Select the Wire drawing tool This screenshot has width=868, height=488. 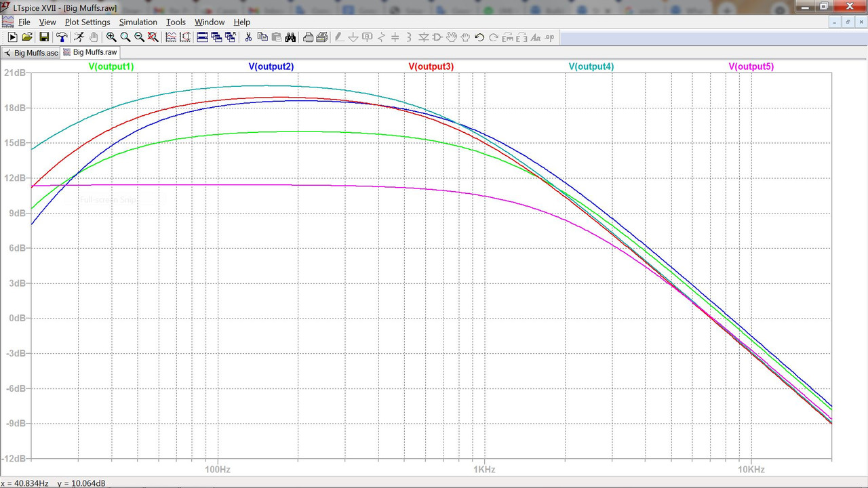tap(339, 37)
